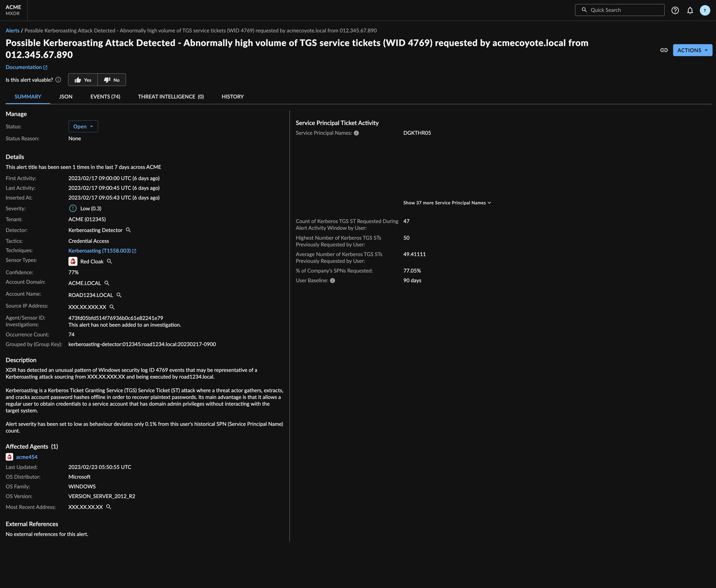The height and width of the screenshot is (588, 716).
Task: Click acme454 agent logo icon
Action: click(x=9, y=457)
